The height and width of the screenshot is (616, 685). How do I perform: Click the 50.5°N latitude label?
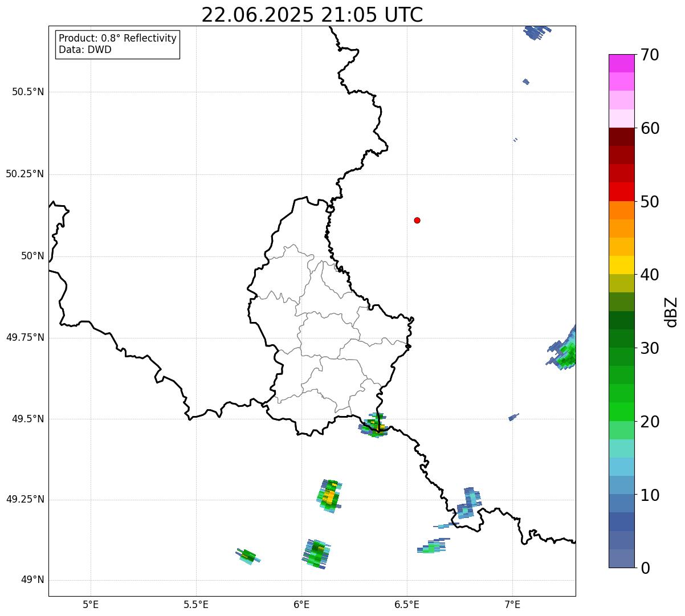28,92
